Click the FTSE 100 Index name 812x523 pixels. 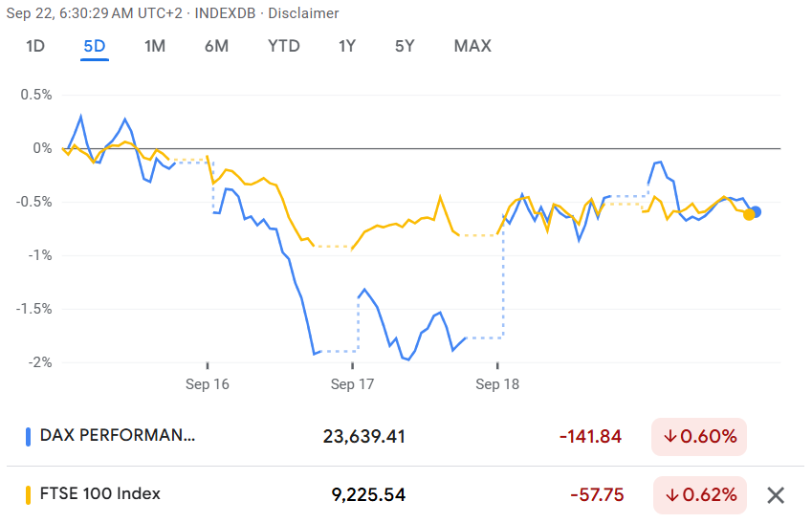coord(100,494)
